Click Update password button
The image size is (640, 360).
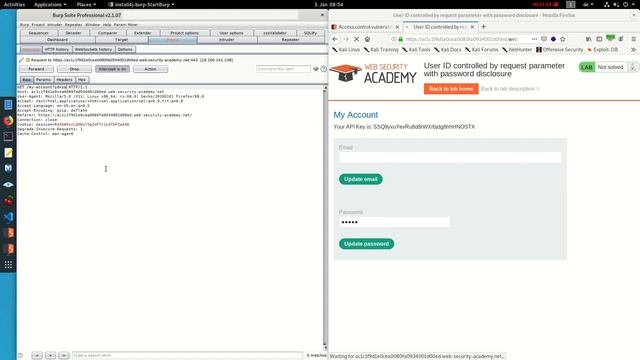366,244
